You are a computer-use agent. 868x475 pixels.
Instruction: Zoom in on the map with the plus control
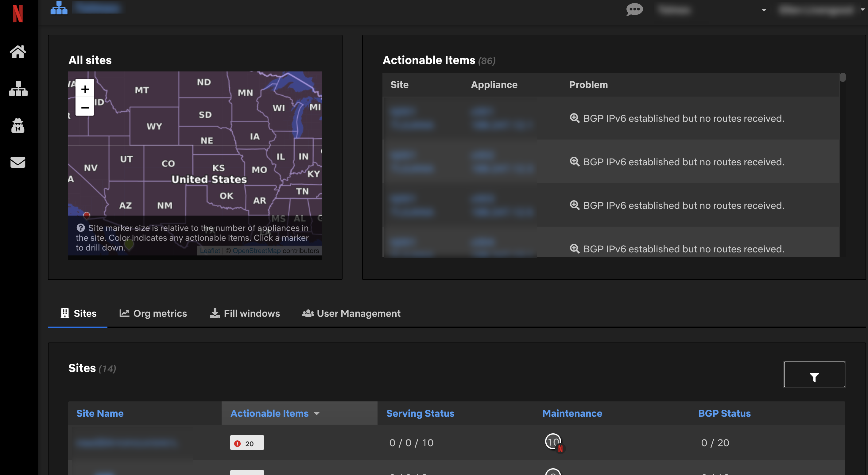point(85,89)
